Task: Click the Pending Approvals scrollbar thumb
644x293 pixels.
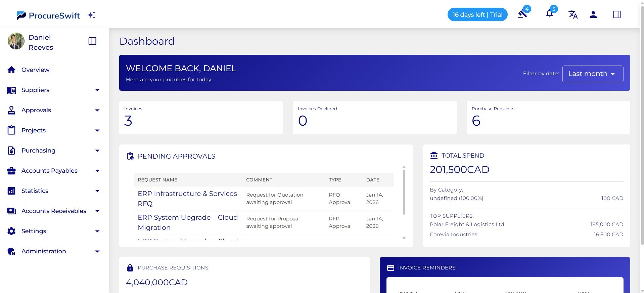Action: click(404, 192)
